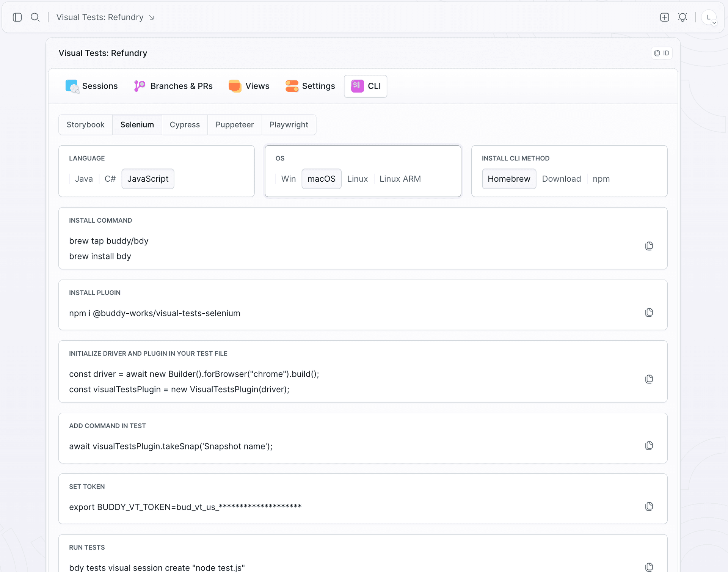This screenshot has height=572, width=728.
Task: Select C# language option
Action: [x=110, y=179]
